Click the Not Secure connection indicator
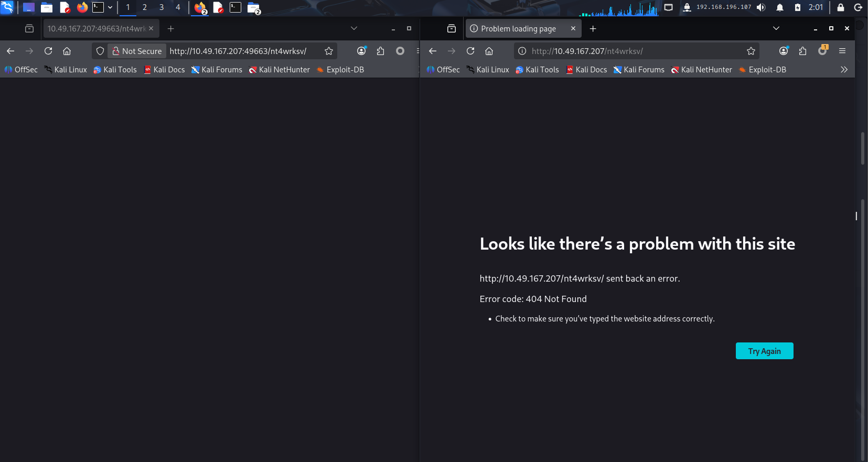This screenshot has width=868, height=462. coord(137,51)
